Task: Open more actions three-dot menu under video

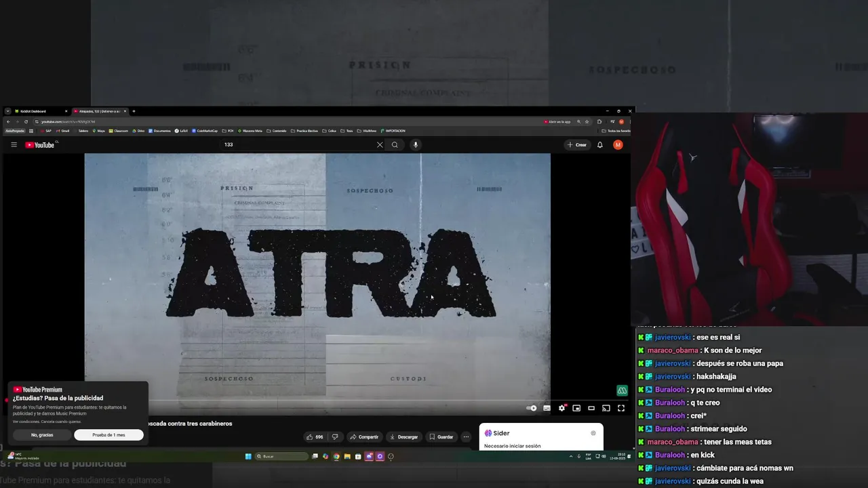Action: click(x=466, y=437)
